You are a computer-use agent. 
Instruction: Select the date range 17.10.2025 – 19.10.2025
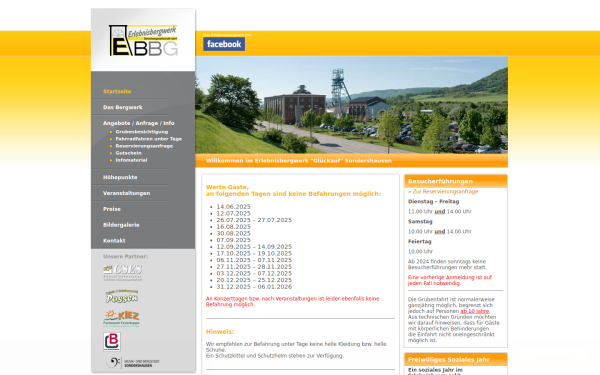pos(254,254)
